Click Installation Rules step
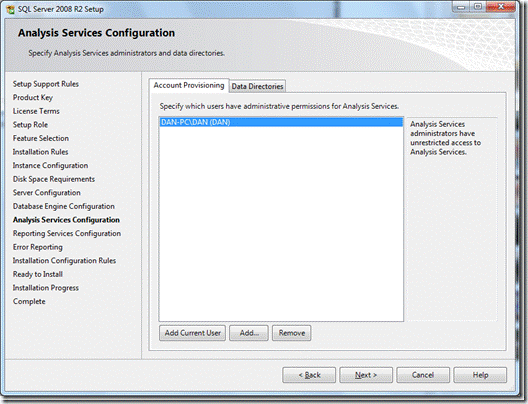The height and width of the screenshot is (404, 528). (x=40, y=152)
